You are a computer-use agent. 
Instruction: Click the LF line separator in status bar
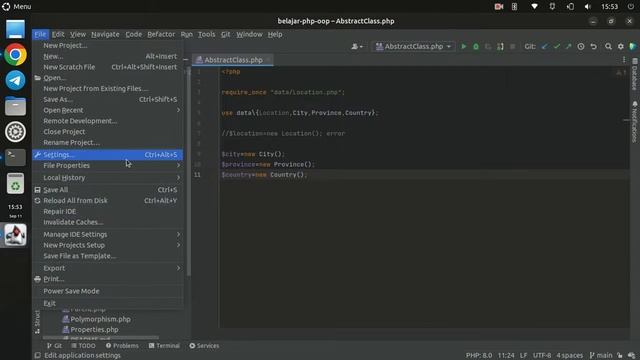(x=523, y=355)
